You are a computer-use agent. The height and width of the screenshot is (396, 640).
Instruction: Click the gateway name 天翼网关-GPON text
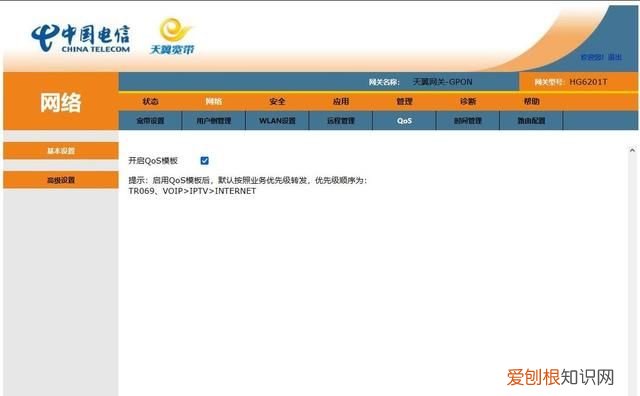tap(442, 82)
